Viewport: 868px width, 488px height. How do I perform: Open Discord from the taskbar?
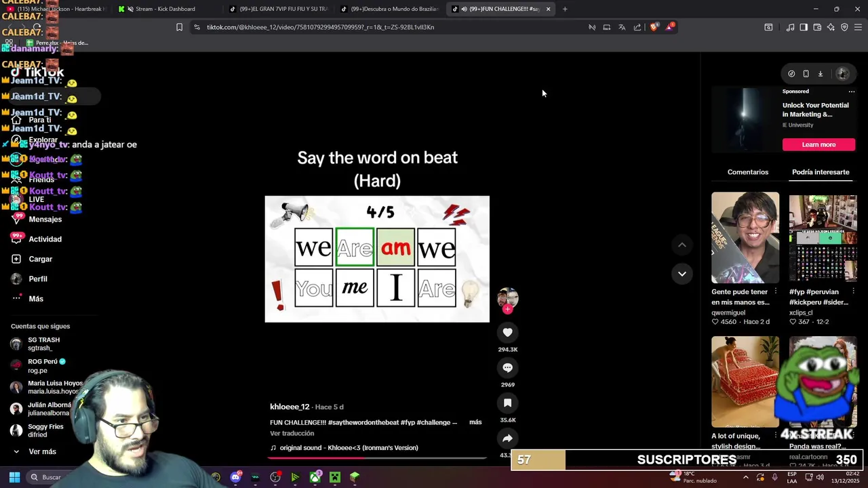pos(235,477)
